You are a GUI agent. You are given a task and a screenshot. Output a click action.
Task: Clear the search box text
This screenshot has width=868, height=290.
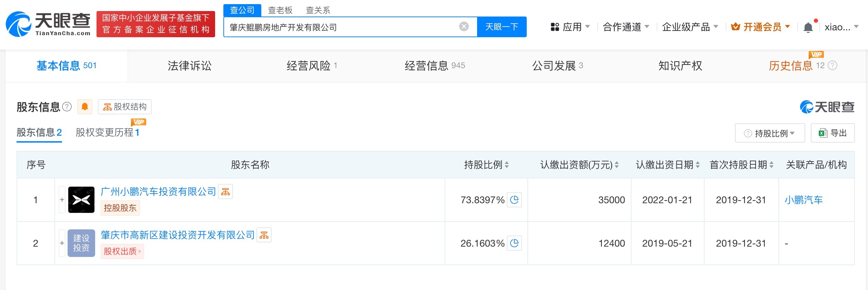pos(464,27)
